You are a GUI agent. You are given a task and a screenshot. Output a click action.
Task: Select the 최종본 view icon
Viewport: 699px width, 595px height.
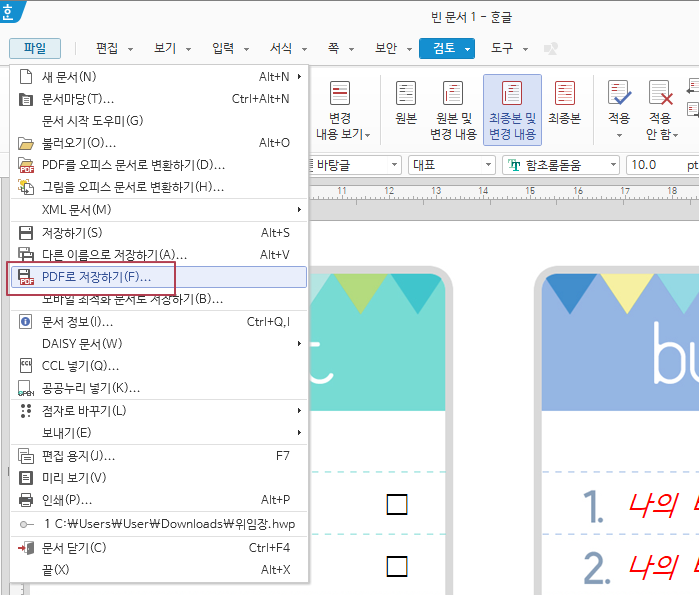[x=564, y=93]
